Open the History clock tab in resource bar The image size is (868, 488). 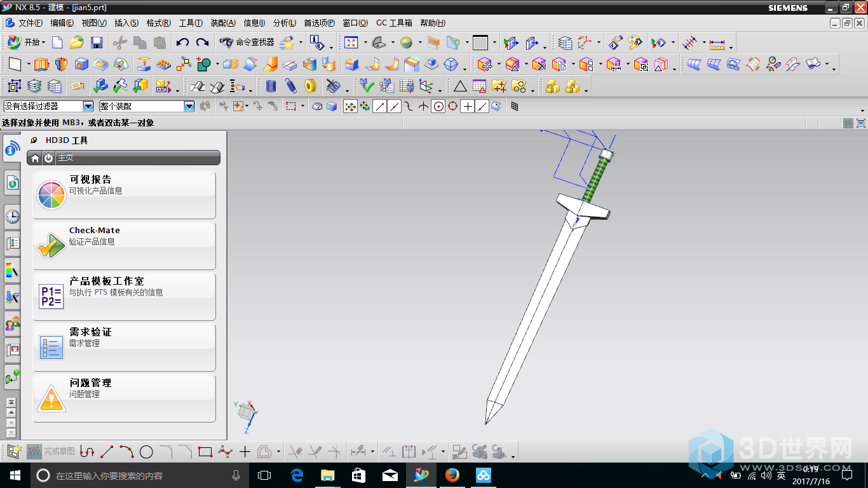[11, 217]
